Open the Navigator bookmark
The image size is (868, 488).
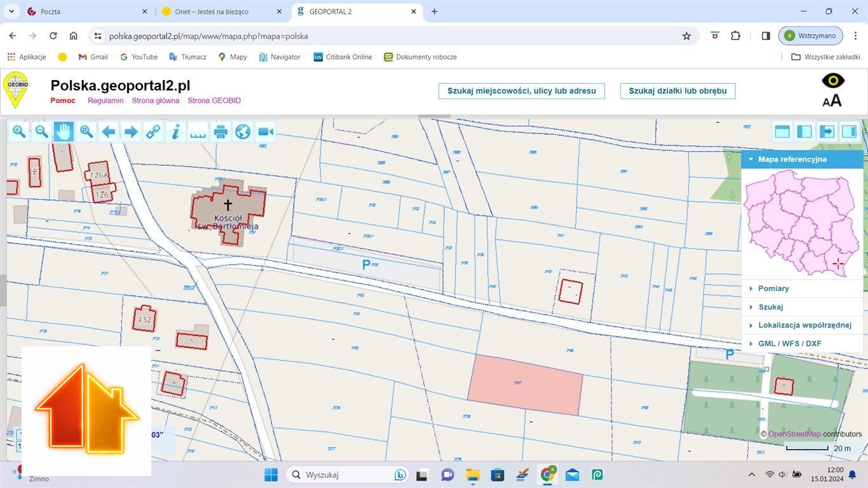280,57
